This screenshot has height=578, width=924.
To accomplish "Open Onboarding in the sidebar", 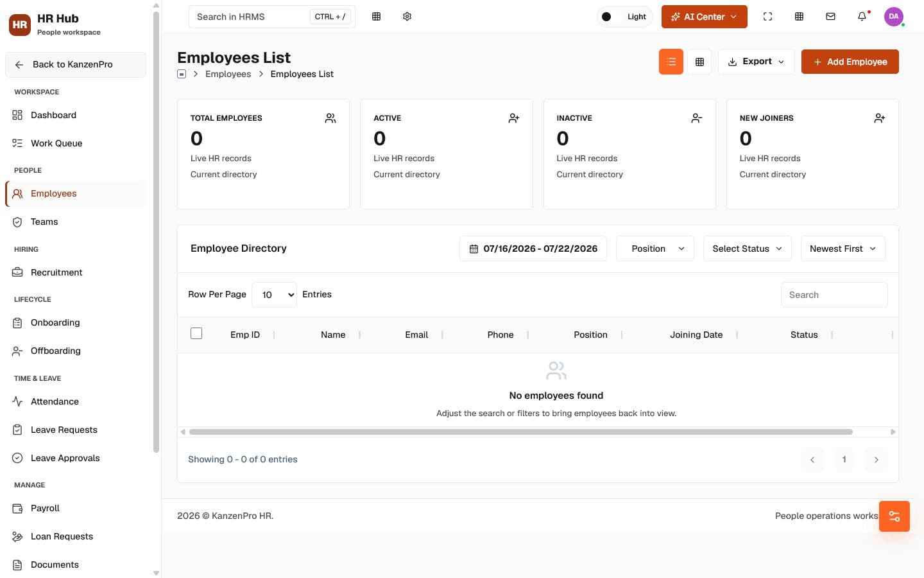I will pos(76,322).
